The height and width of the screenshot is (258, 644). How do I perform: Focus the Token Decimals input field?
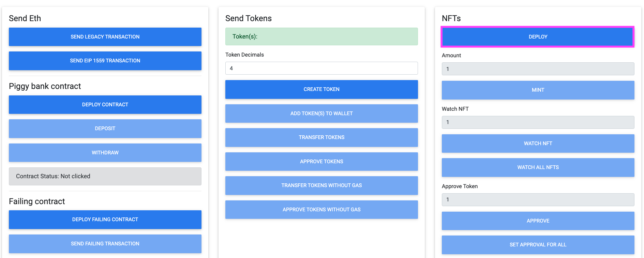point(321,68)
